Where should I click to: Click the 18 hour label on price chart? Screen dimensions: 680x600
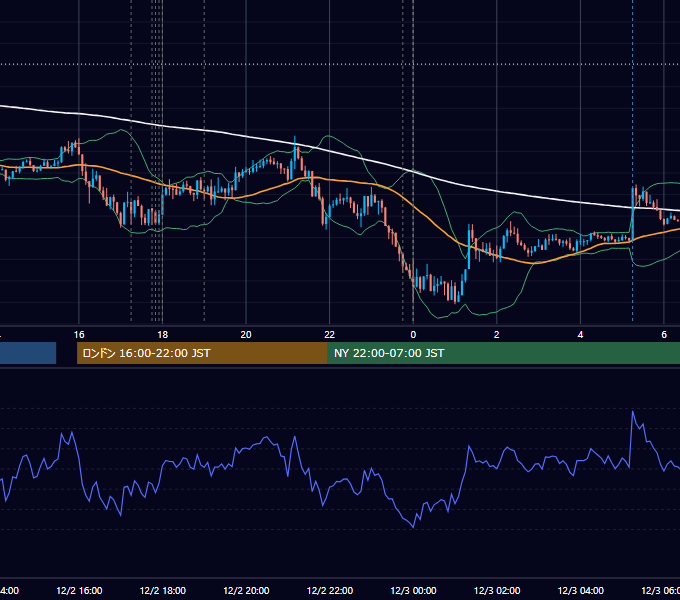click(162, 335)
